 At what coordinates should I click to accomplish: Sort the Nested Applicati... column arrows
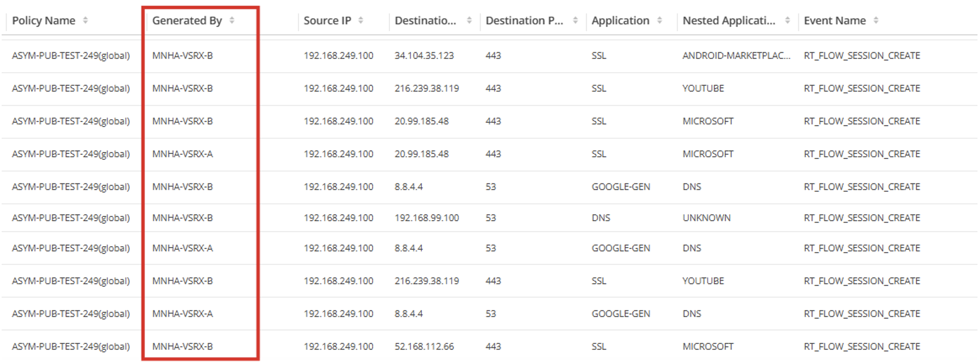(787, 20)
